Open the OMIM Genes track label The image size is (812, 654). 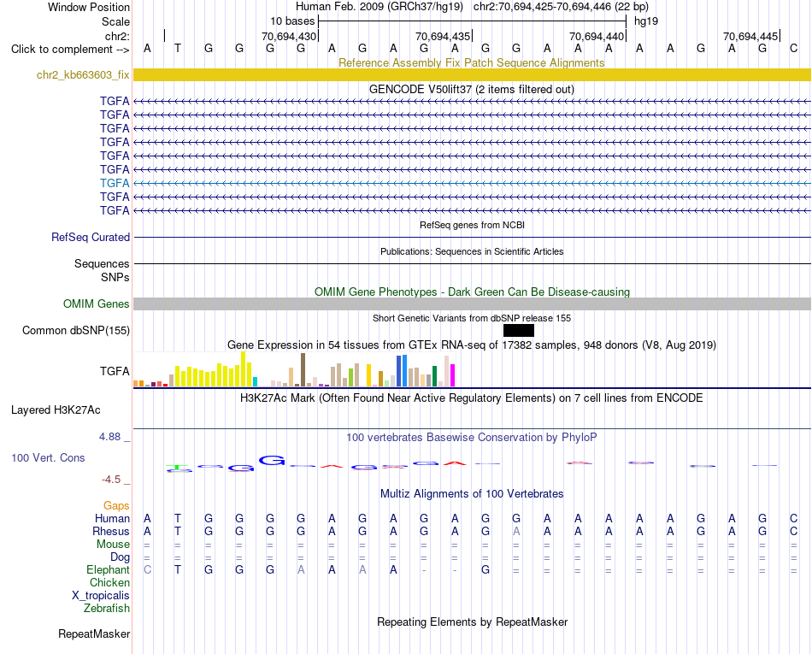pos(97,304)
